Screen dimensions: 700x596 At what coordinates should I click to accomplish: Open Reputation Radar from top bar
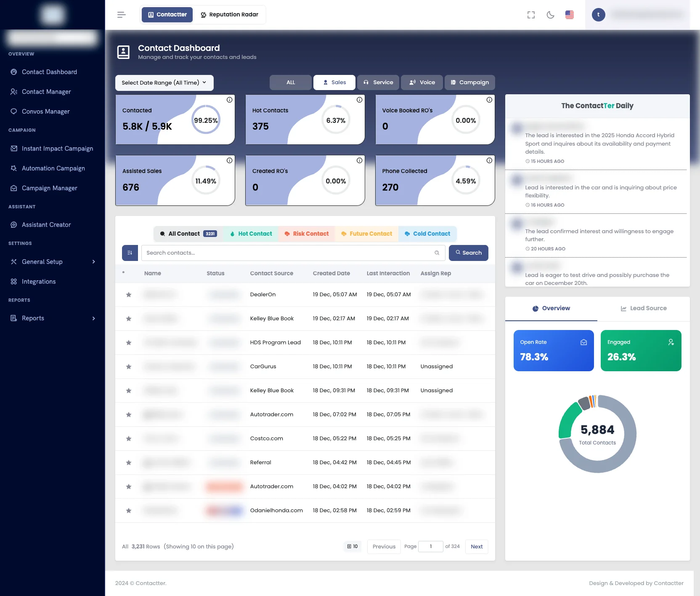click(229, 15)
